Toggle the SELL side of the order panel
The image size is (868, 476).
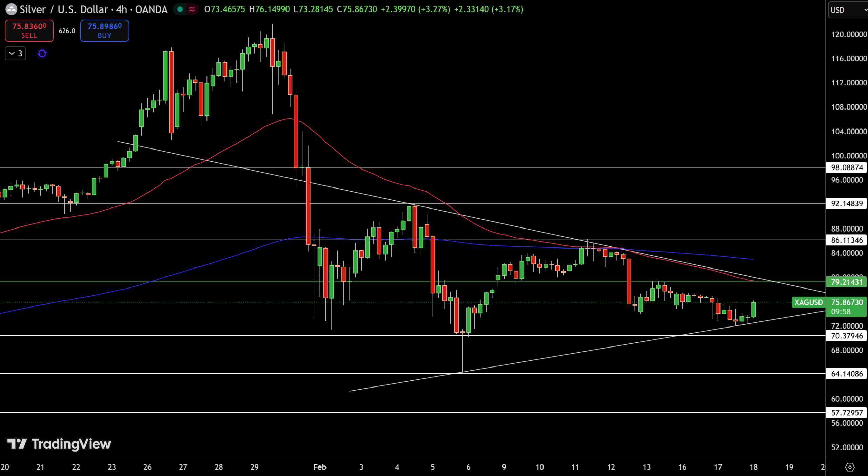click(29, 31)
